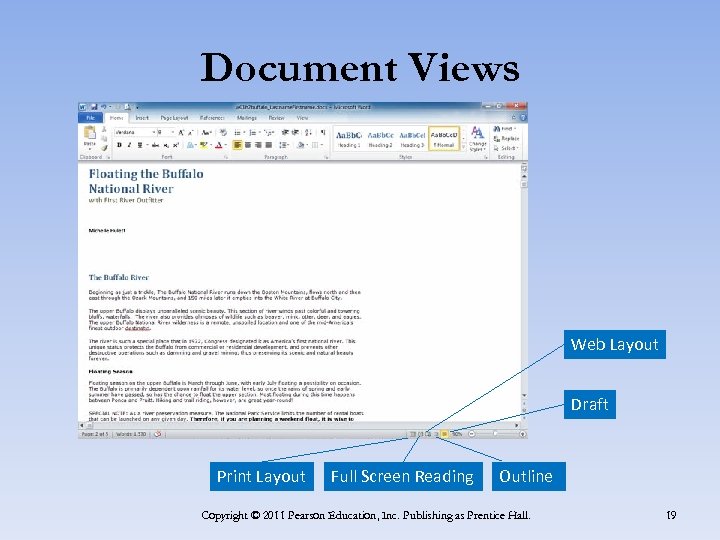Switch to the Insert tab

[x=142, y=118]
